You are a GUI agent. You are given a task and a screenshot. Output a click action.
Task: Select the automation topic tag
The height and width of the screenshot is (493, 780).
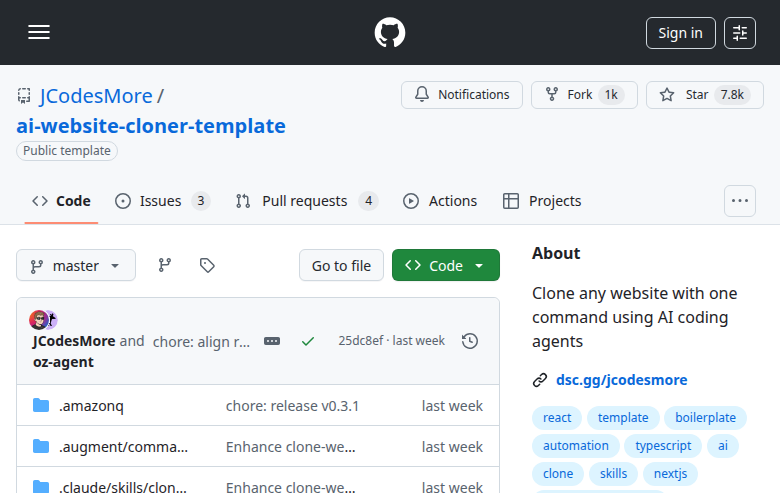(x=576, y=446)
